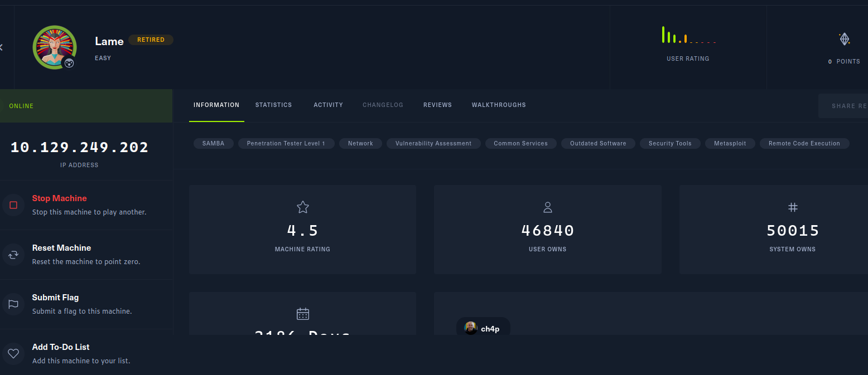The width and height of the screenshot is (868, 375).
Task: Click the 50015 system owns value
Action: pos(793,231)
